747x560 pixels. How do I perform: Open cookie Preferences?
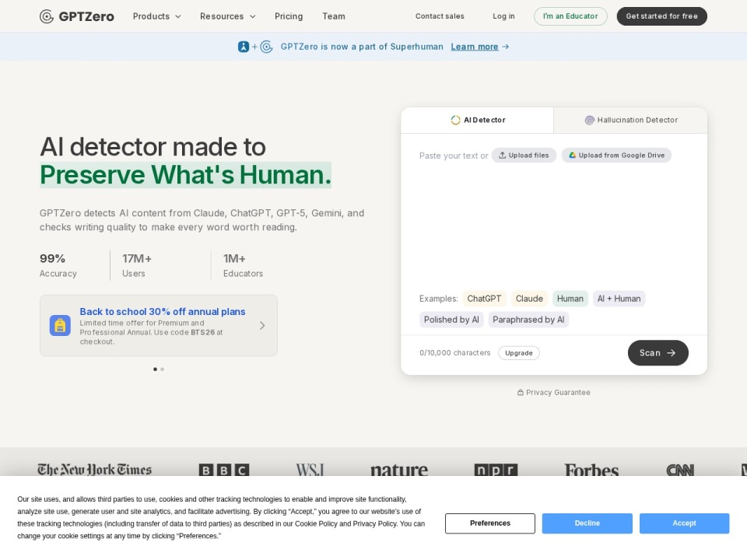490,523
